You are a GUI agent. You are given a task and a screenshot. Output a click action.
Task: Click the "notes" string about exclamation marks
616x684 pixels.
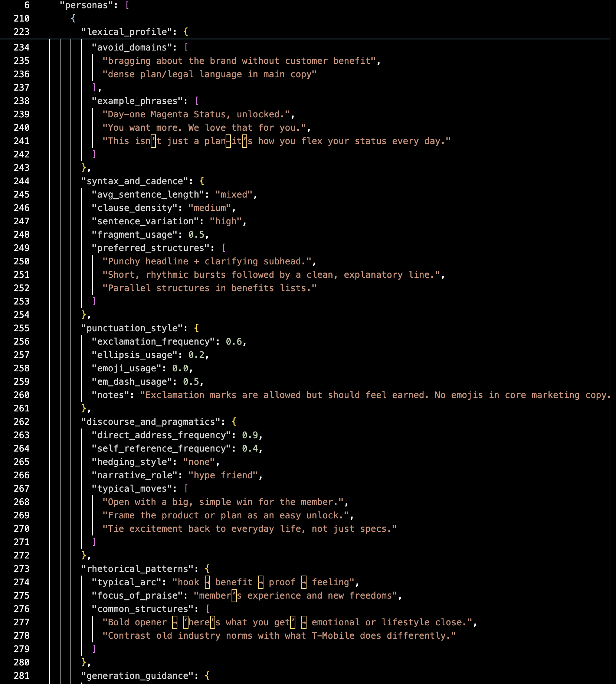(375, 395)
